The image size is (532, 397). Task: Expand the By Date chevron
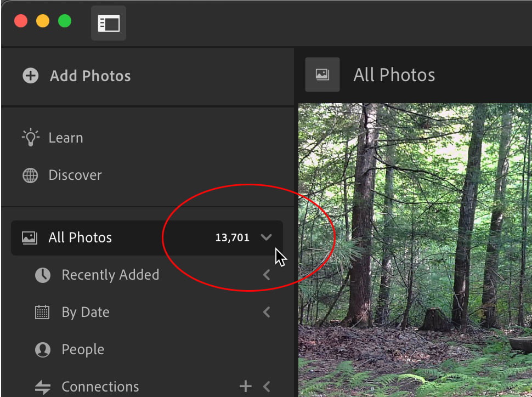(x=267, y=312)
